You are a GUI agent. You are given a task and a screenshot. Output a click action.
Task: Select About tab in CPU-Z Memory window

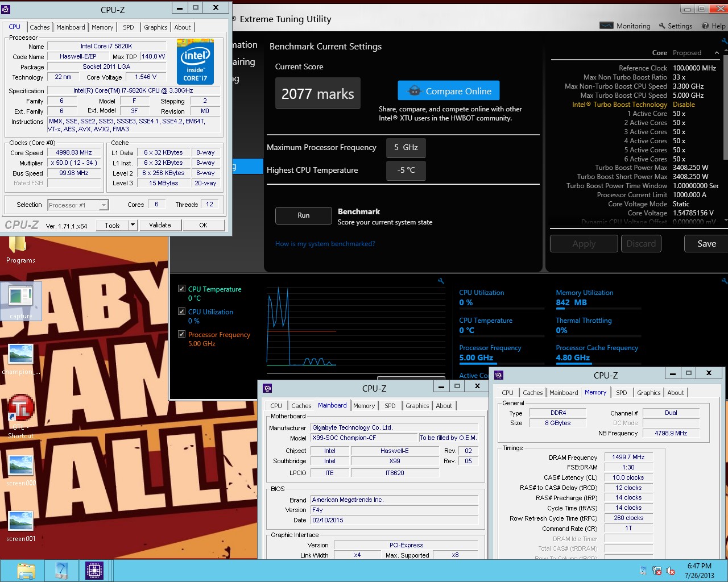tap(676, 393)
